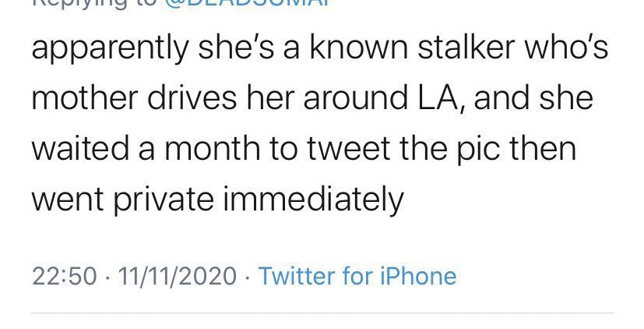Click the word 'stalker' in the tweet
Image resolution: width=644 pixels, height=329 pixels.
[466, 47]
